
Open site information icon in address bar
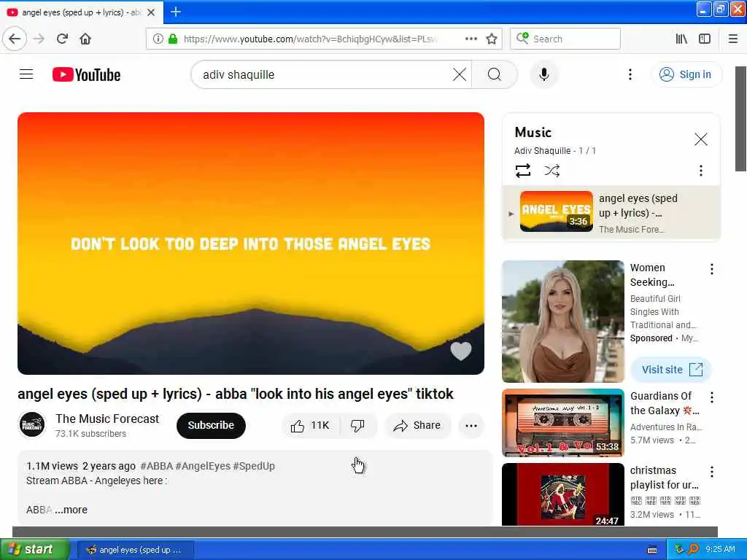(x=158, y=39)
